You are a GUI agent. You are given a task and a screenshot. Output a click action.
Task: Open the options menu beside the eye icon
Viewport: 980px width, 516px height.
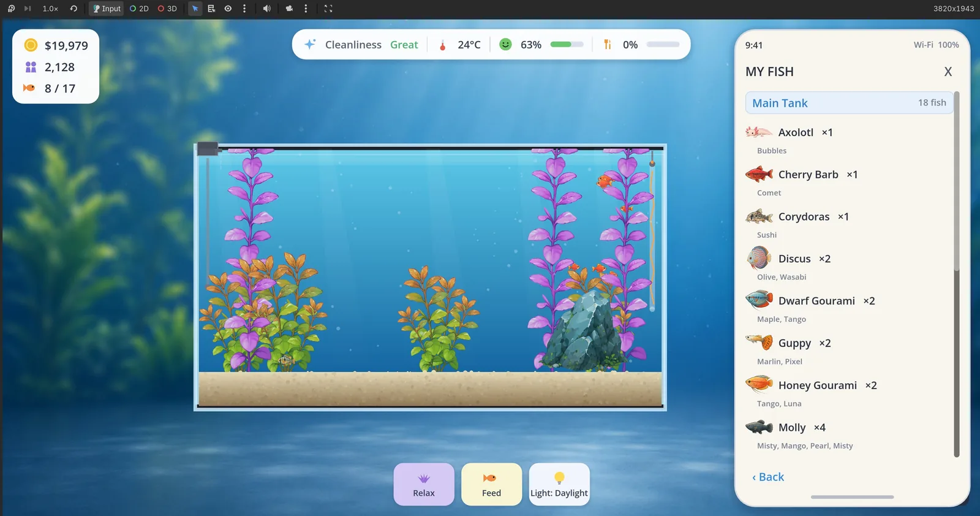244,9
